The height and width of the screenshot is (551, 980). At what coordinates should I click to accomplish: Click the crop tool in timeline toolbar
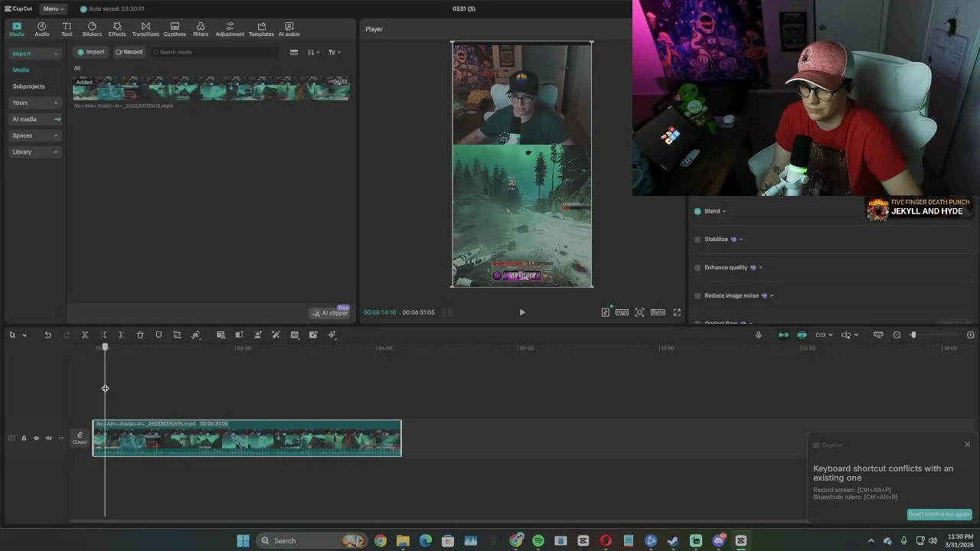pyautogui.click(x=177, y=335)
